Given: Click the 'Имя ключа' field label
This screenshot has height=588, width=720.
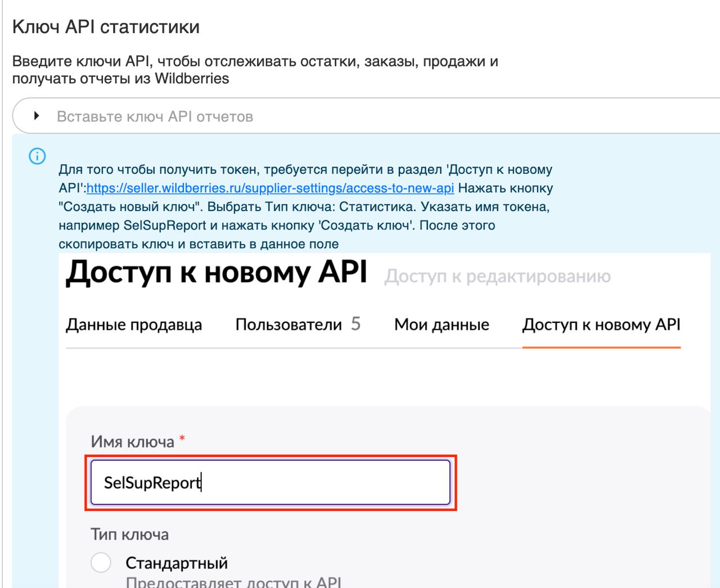Looking at the screenshot, I should click(x=132, y=442).
